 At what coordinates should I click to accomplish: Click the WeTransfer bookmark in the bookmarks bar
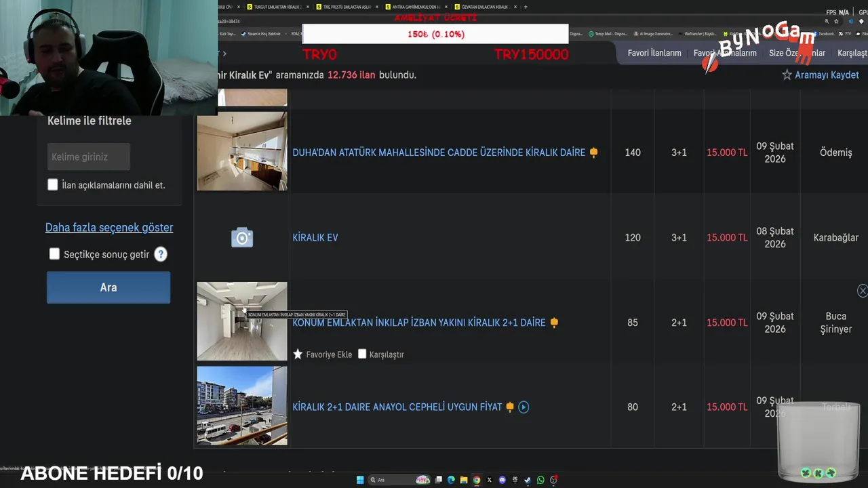tap(697, 34)
